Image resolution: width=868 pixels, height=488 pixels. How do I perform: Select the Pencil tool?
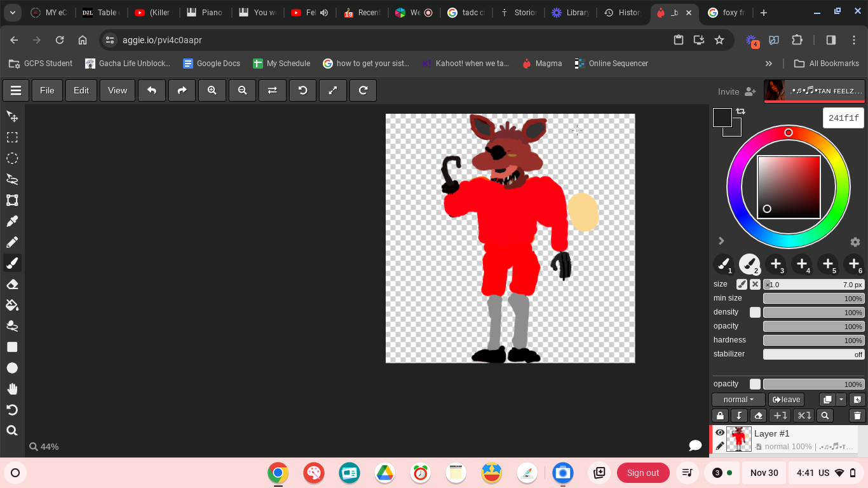12,242
